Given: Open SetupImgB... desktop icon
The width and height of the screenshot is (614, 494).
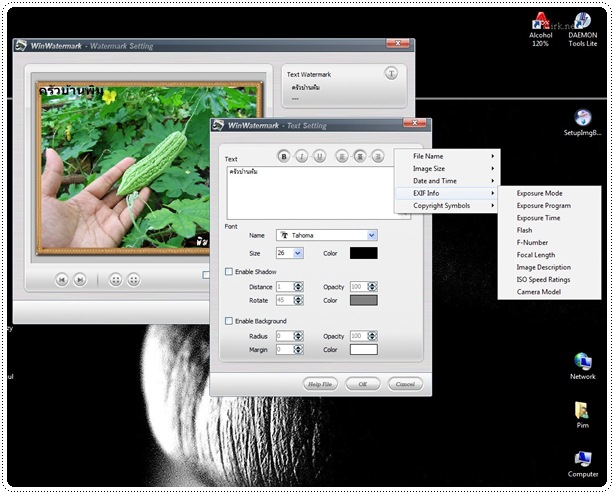Looking at the screenshot, I should [583, 123].
